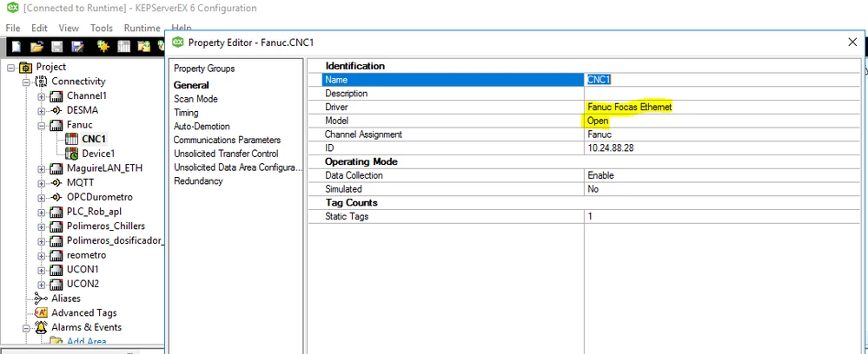
Task: Click the MaguireLAN_ETH channel icon
Action: [56, 168]
